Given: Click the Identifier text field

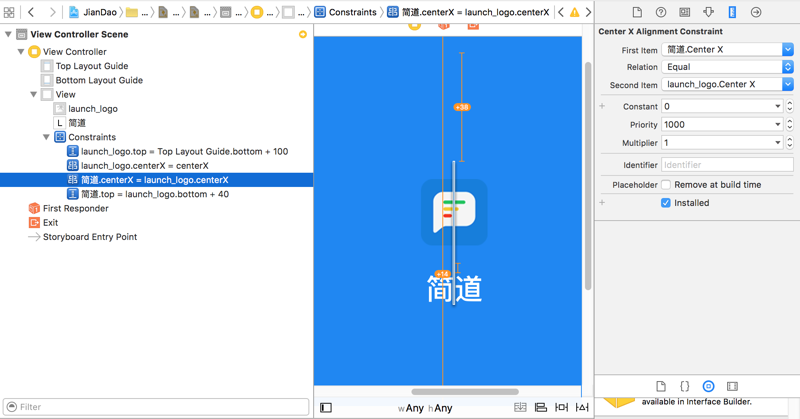Looking at the screenshot, I should (728, 165).
